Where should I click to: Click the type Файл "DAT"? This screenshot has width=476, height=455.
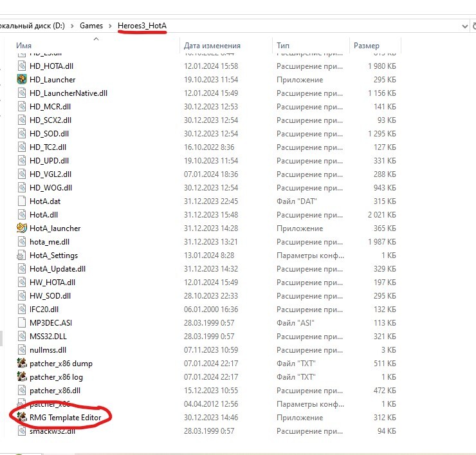tap(297, 201)
